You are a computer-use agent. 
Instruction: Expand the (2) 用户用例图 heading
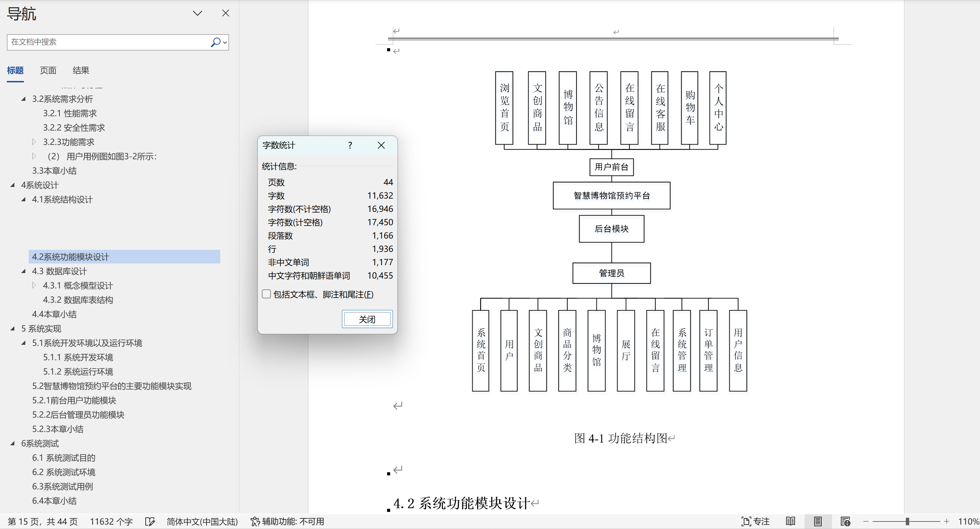coord(34,156)
